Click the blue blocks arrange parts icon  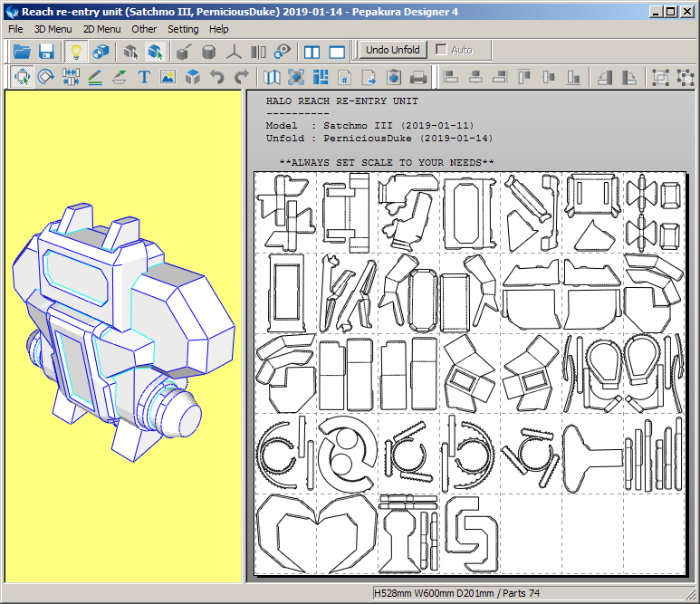tap(321, 77)
